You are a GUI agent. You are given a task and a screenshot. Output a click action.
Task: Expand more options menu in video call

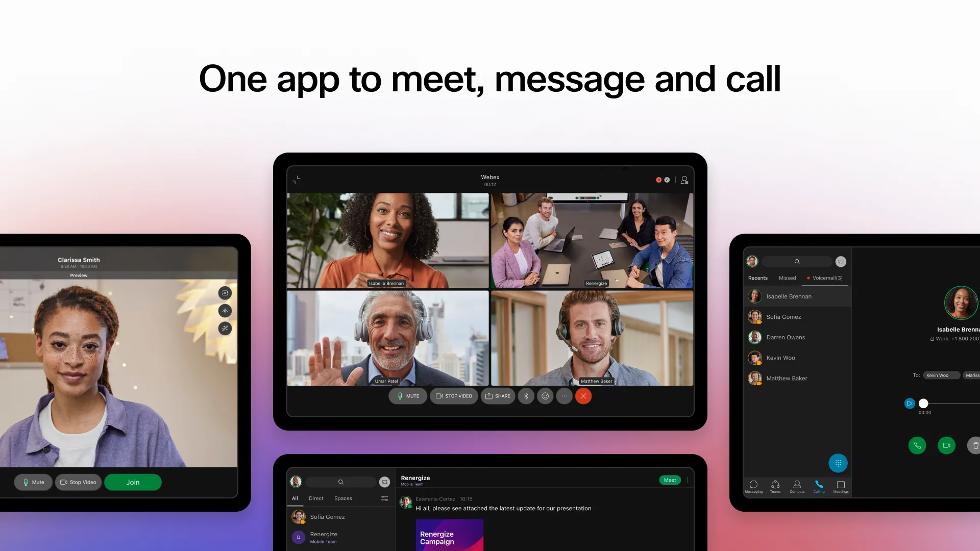coord(564,395)
